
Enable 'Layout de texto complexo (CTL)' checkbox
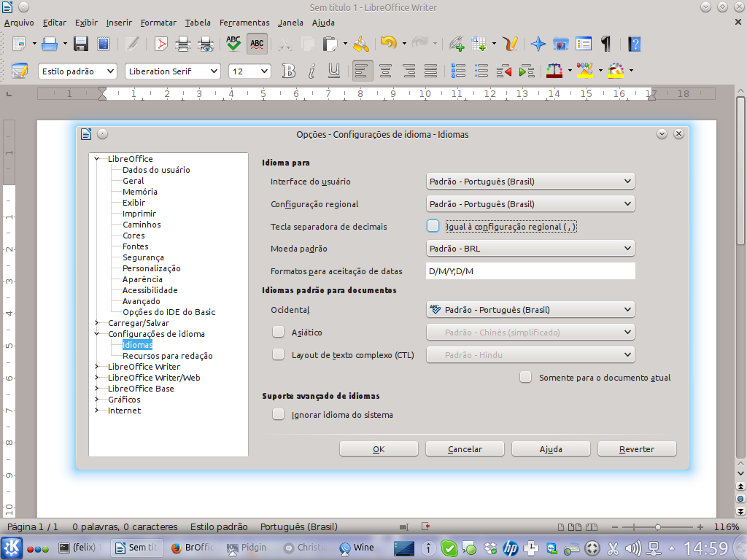(278, 354)
